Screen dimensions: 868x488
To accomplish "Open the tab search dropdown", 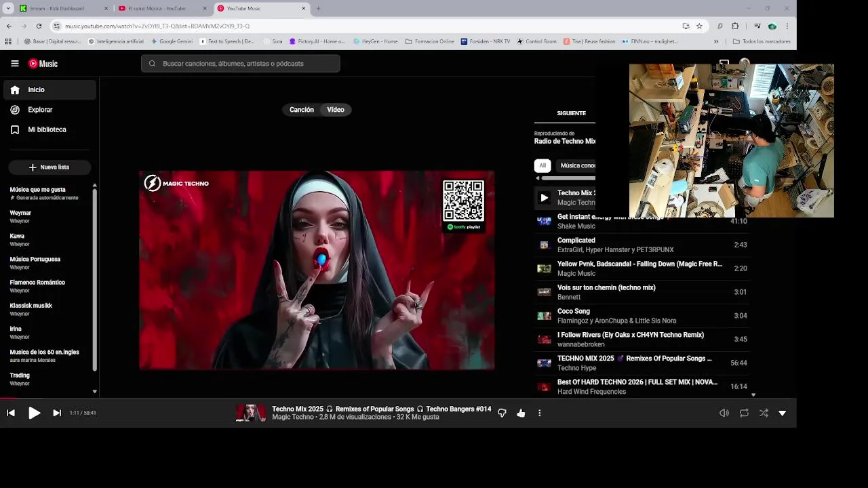I will click(x=7, y=8).
